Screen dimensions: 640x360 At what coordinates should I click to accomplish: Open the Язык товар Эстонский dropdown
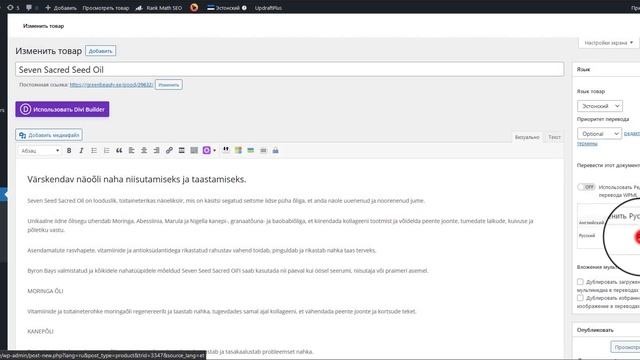[600, 106]
